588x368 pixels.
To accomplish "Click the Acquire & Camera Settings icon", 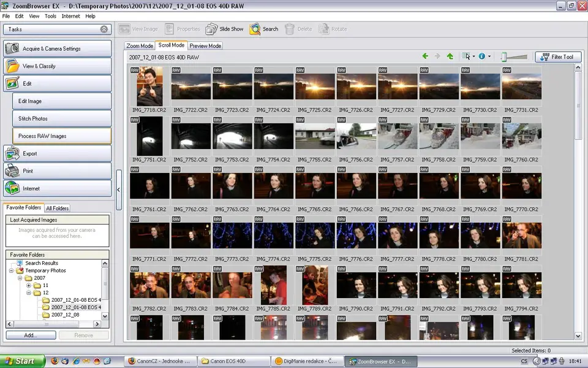I will click(12, 49).
